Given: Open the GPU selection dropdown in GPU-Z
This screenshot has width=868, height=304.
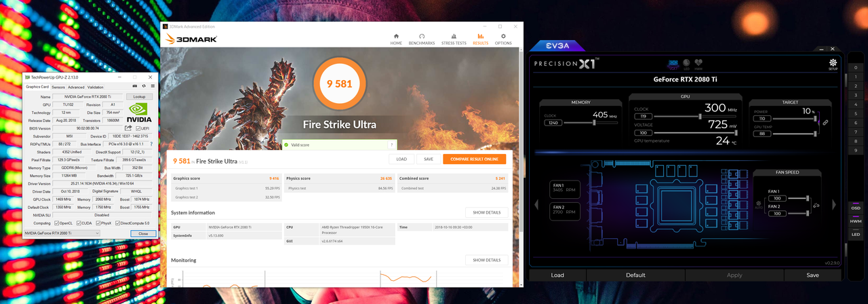Looking at the screenshot, I should [62, 233].
